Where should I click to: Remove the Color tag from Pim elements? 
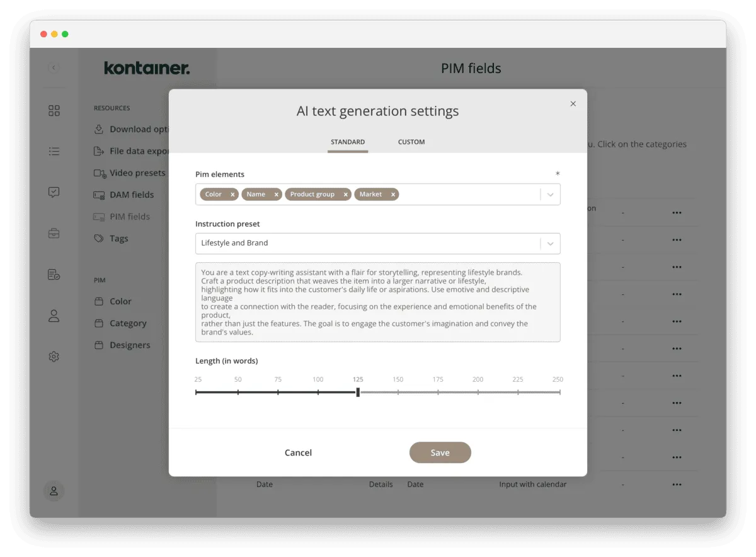pyautogui.click(x=232, y=195)
